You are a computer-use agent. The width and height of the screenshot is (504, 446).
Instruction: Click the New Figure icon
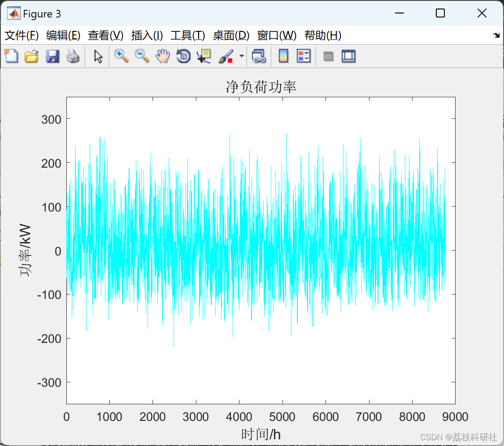[x=11, y=56]
